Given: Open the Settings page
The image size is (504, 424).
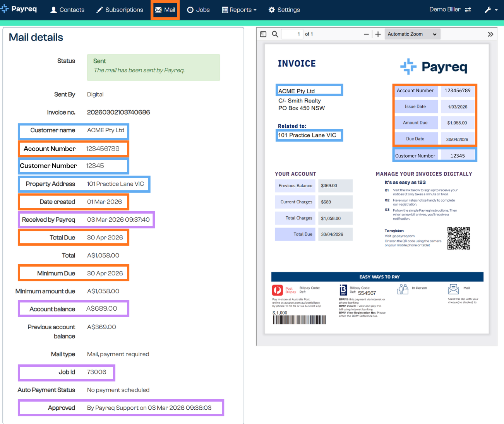Looking at the screenshot, I should pos(284,10).
